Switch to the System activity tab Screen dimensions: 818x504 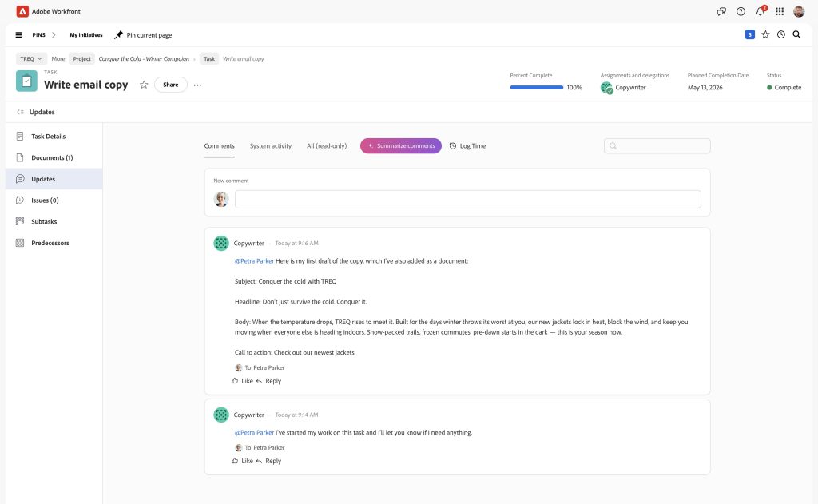[270, 146]
